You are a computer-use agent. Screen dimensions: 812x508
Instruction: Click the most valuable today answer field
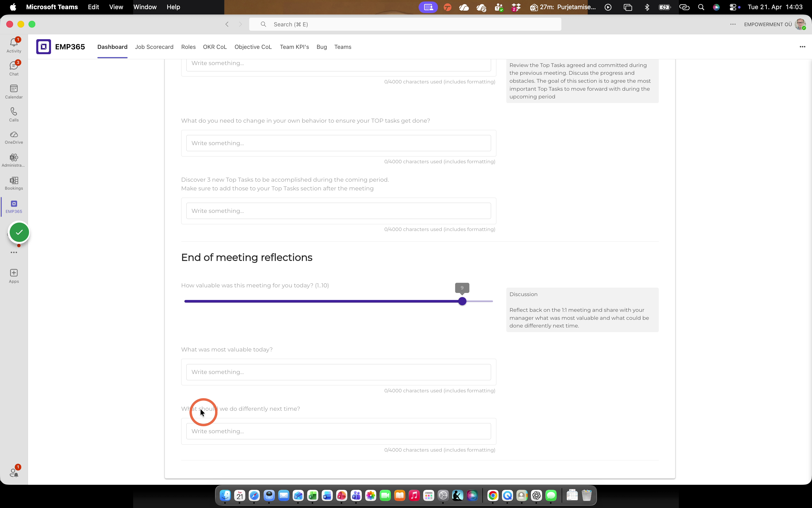coord(339,372)
